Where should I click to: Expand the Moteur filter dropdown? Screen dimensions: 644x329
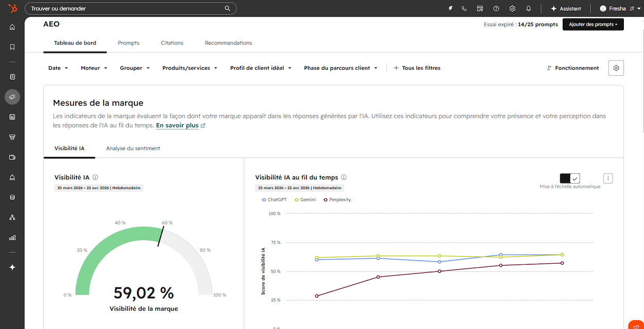point(94,68)
